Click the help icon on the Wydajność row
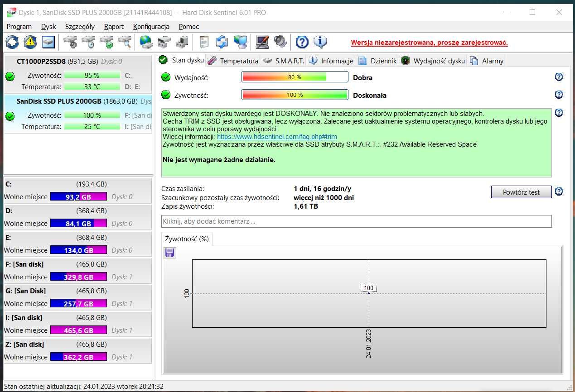 [x=559, y=77]
